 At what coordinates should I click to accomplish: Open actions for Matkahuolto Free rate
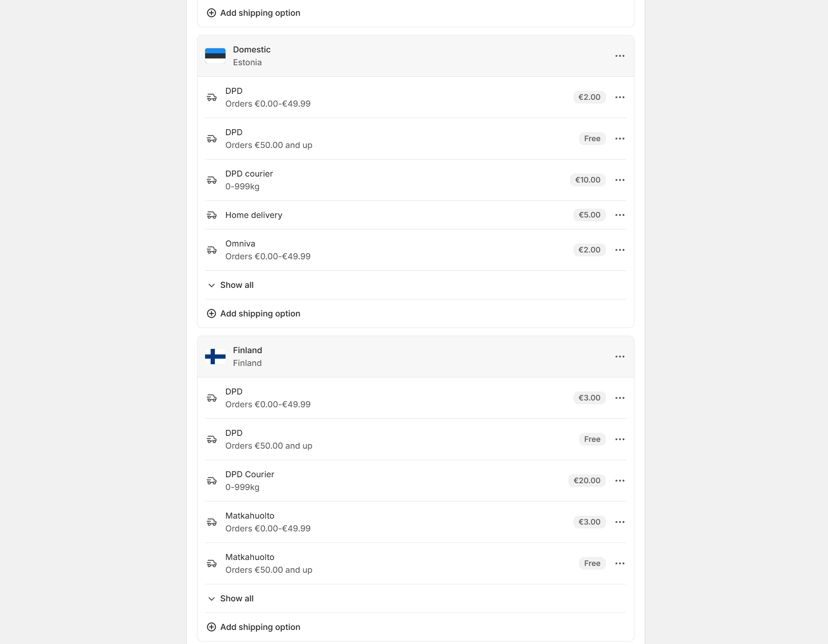[x=620, y=563]
